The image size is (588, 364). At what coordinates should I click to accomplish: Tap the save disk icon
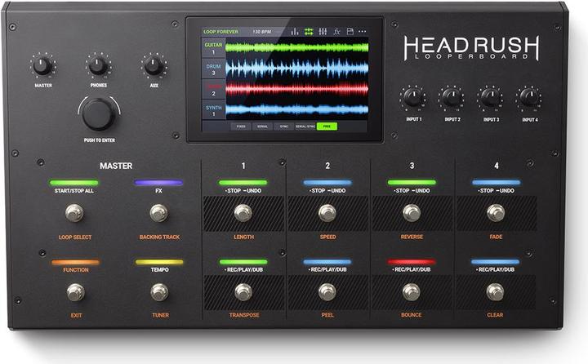(x=349, y=32)
